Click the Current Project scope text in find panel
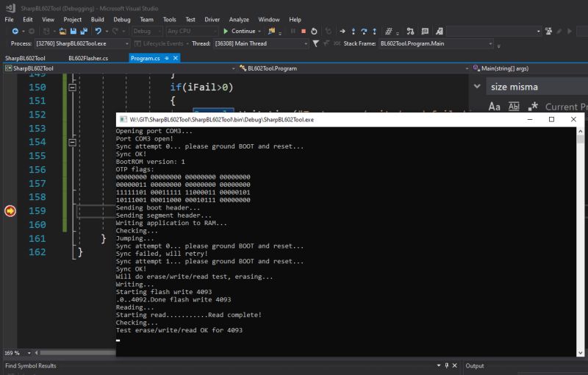The height and width of the screenshot is (375, 588). 566,107
